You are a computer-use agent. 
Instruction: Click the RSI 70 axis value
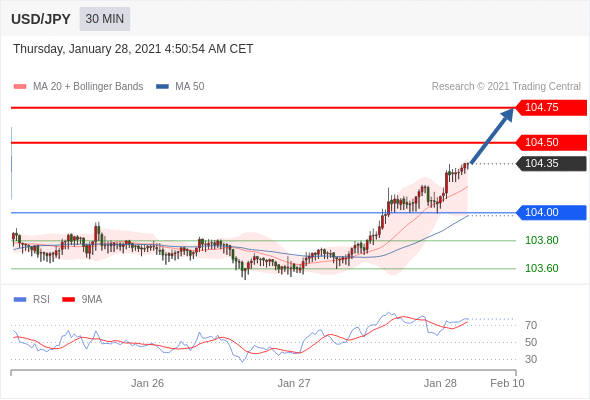531,325
